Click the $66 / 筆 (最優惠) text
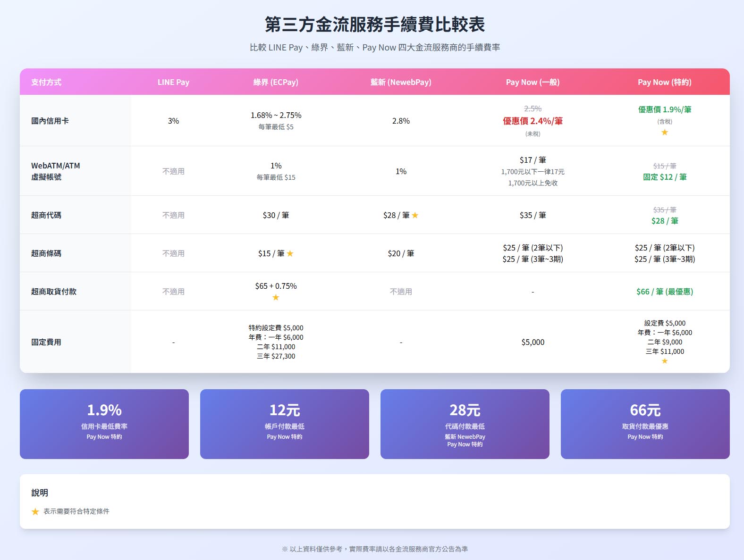The height and width of the screenshot is (560, 744). 665,292
